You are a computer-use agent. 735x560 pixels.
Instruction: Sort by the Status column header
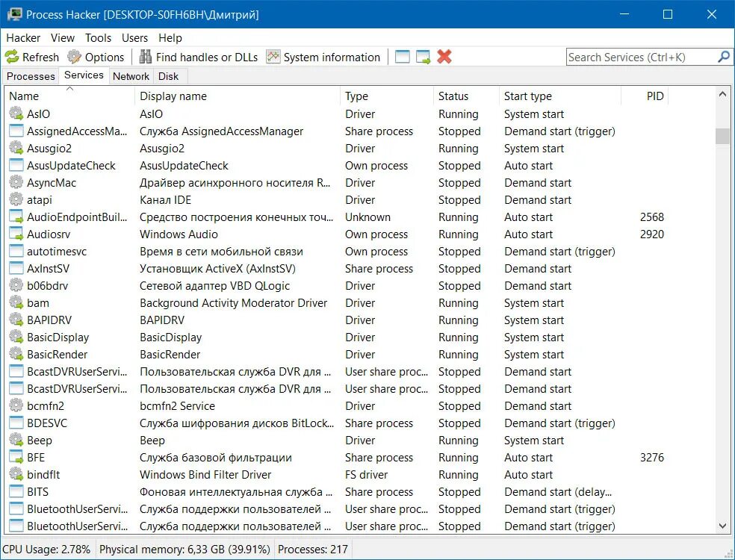(466, 96)
